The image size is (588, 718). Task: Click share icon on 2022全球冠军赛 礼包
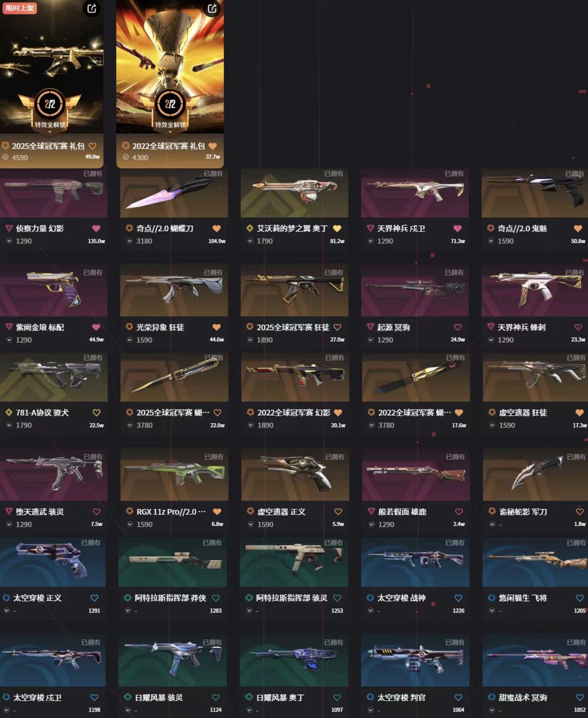tap(212, 8)
